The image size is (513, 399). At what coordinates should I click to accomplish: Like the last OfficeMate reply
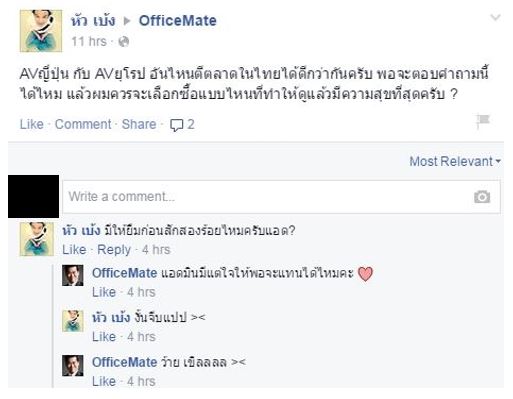click(x=104, y=381)
